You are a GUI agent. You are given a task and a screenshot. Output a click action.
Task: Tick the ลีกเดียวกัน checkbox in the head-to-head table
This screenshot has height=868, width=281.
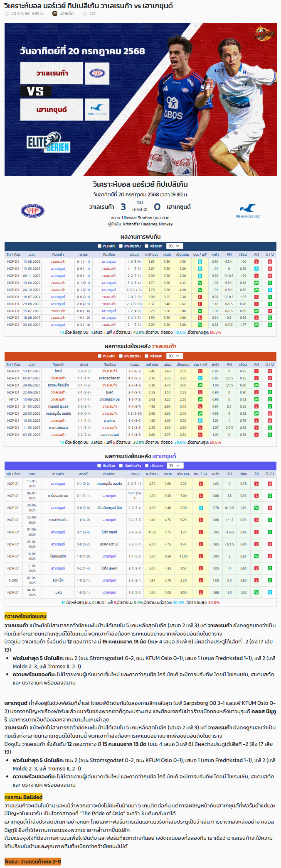121,246
